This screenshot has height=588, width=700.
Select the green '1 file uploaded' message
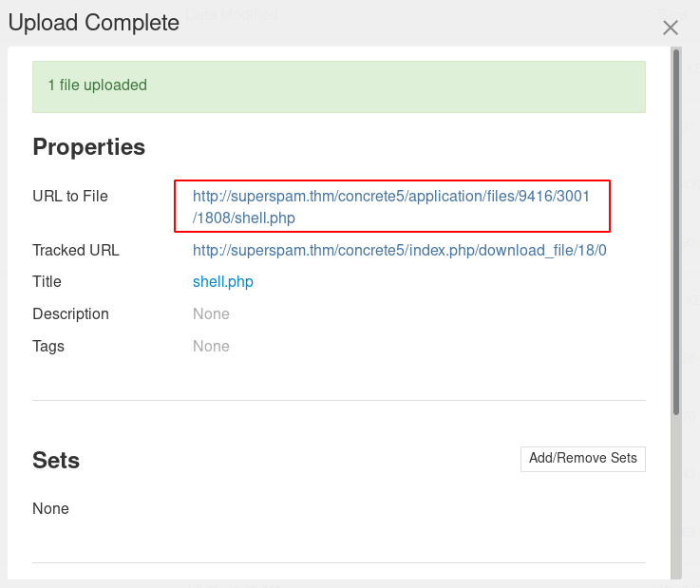pyautogui.click(x=338, y=86)
